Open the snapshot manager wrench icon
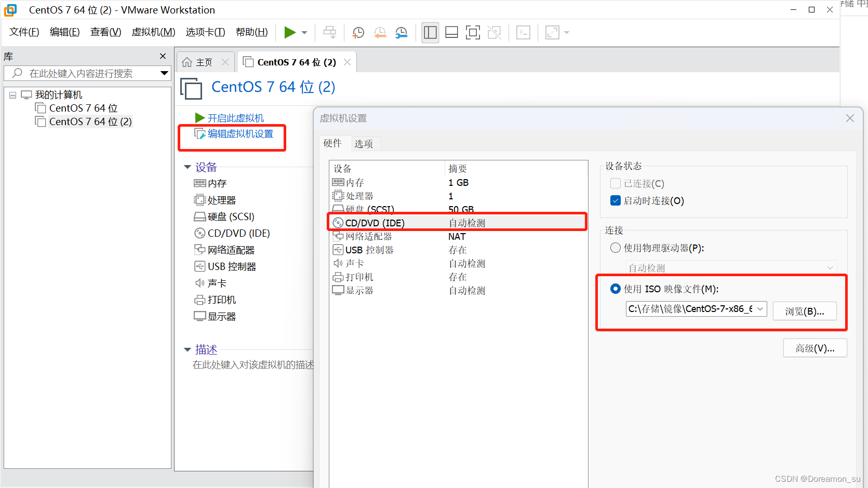868x488 pixels. pos(402,33)
